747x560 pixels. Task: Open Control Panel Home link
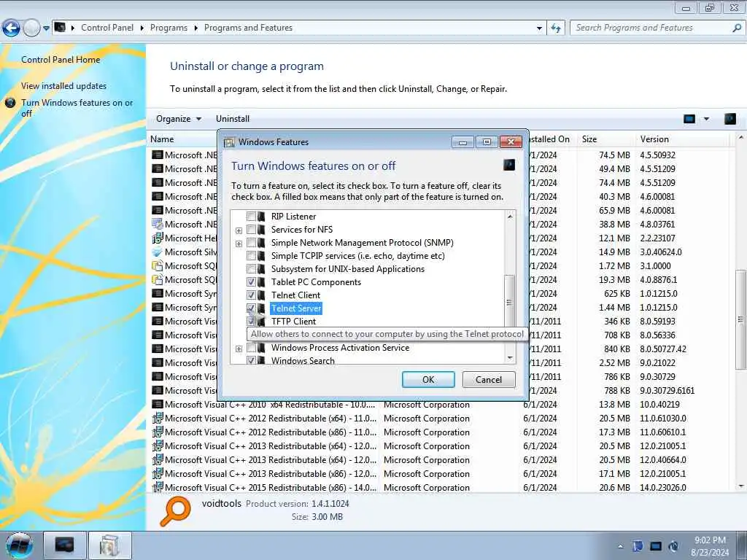[x=61, y=60]
